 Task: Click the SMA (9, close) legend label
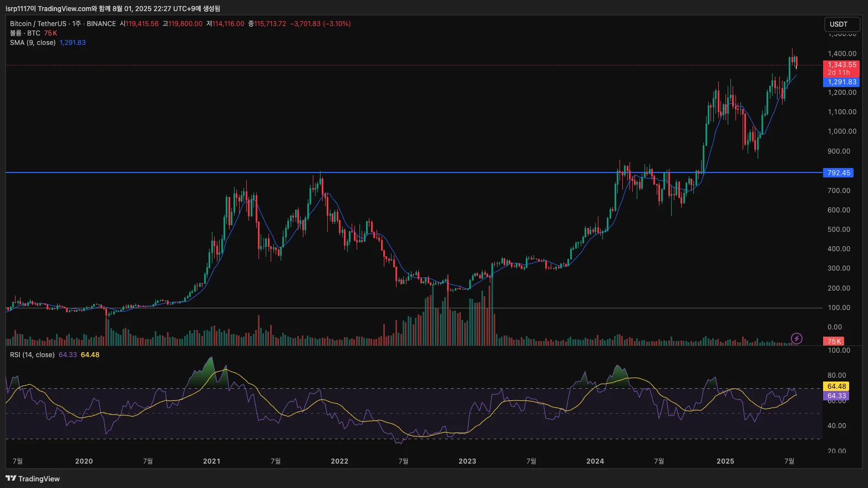[x=33, y=43]
